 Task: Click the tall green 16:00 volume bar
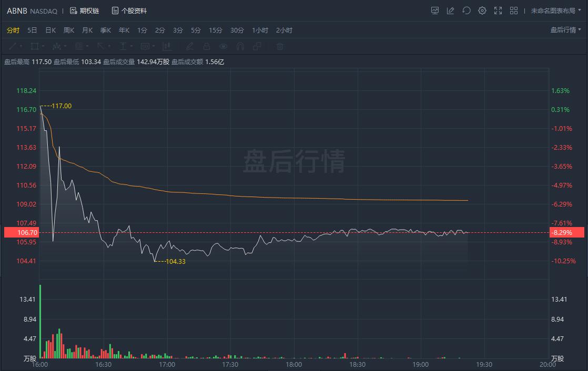tap(40, 322)
